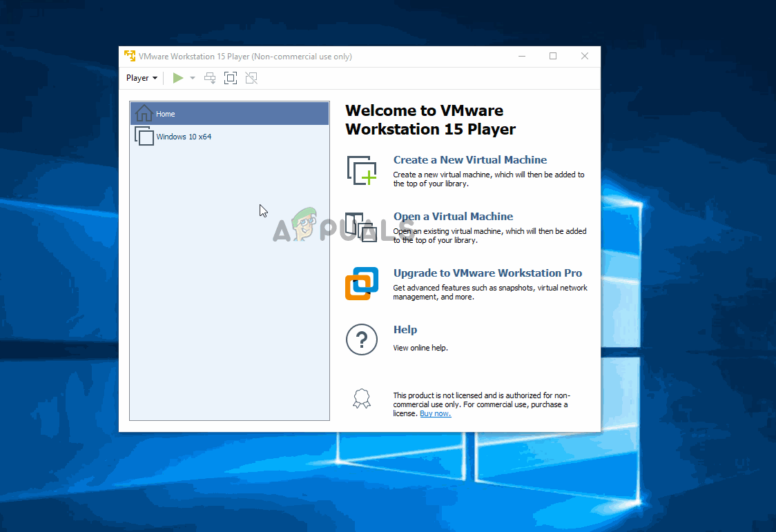This screenshot has width=776, height=532.
Task: Select the Upgrade to VMware Workstation Pro icon
Action: click(362, 283)
